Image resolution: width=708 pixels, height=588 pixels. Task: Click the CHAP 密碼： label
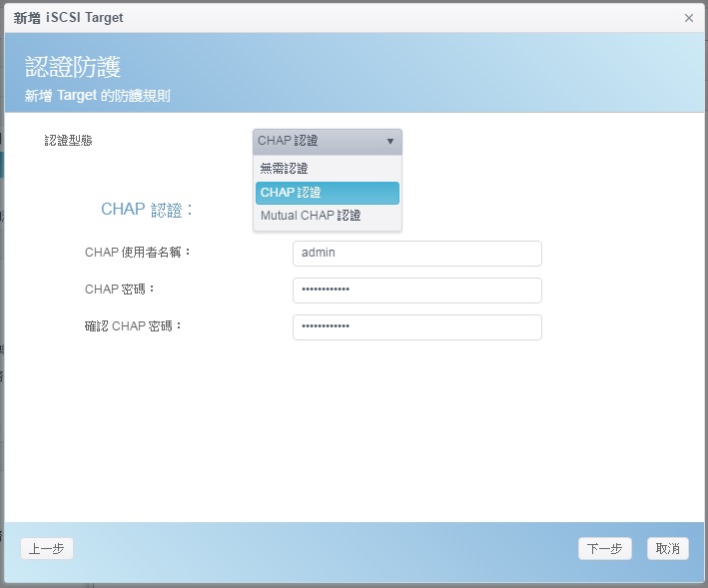(120, 290)
